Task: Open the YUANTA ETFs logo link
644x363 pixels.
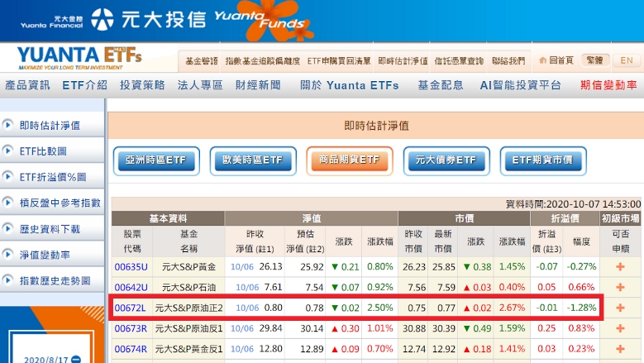Action: click(79, 58)
